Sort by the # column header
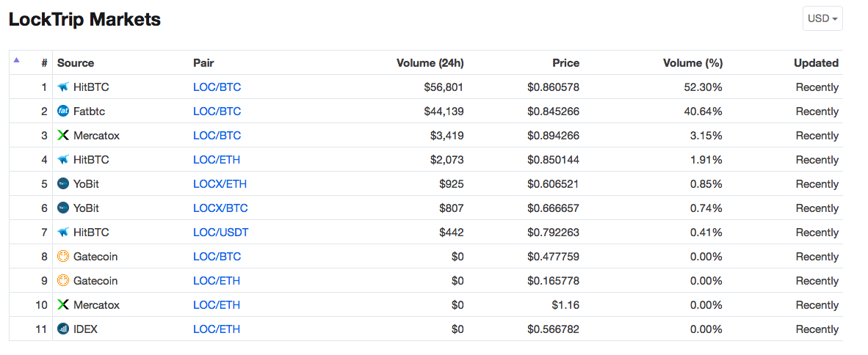Viewport: 868px width, 355px height. coord(44,63)
